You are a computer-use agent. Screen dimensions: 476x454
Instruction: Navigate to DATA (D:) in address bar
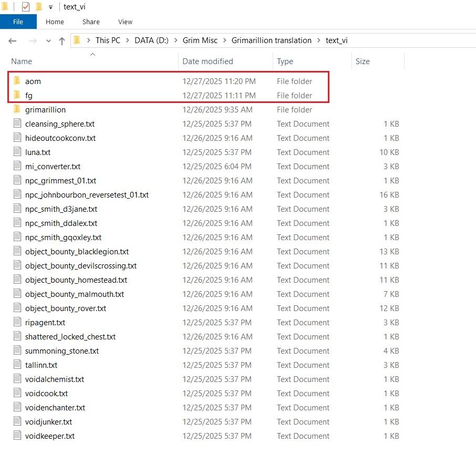coord(151,40)
